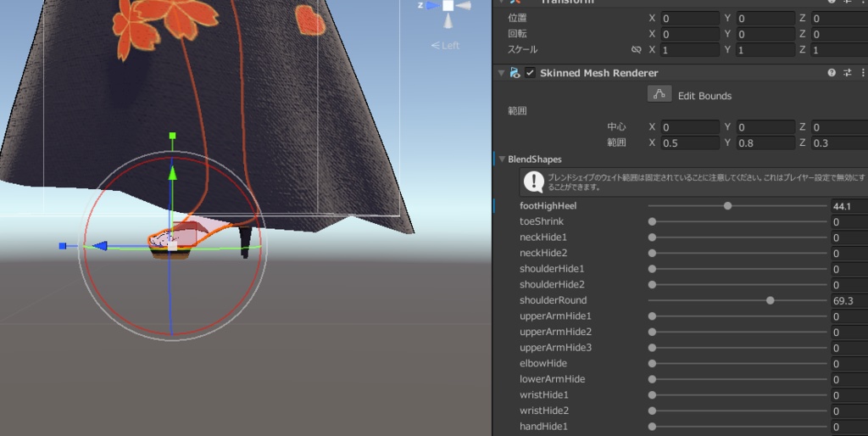The height and width of the screenshot is (436, 868).
Task: Click the upperArmHide3 label
Action: [555, 348]
